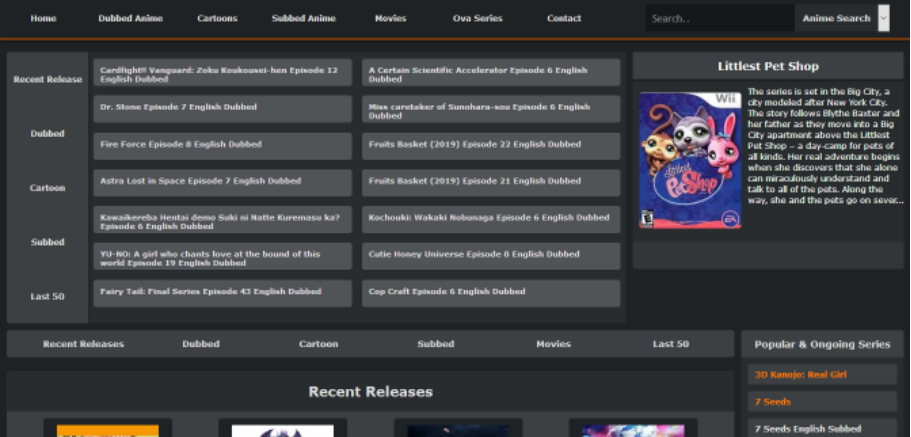Open Kawaikereba Hentai demo Episode 6 link
This screenshot has width=911, height=437.
pyautogui.click(x=223, y=220)
